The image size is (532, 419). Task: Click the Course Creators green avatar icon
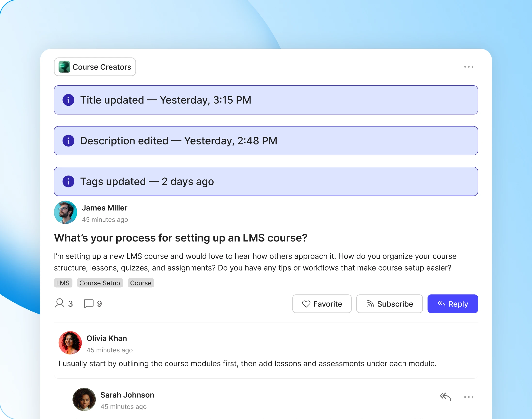click(64, 67)
